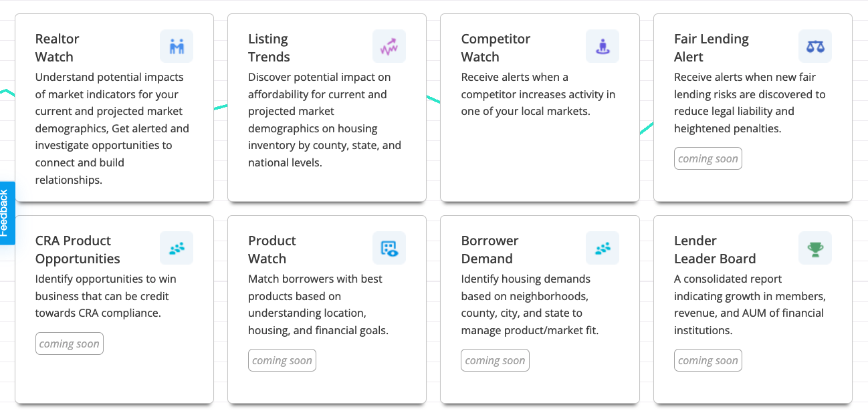
Task: Click coming soon badge under Product Watch
Action: (282, 360)
